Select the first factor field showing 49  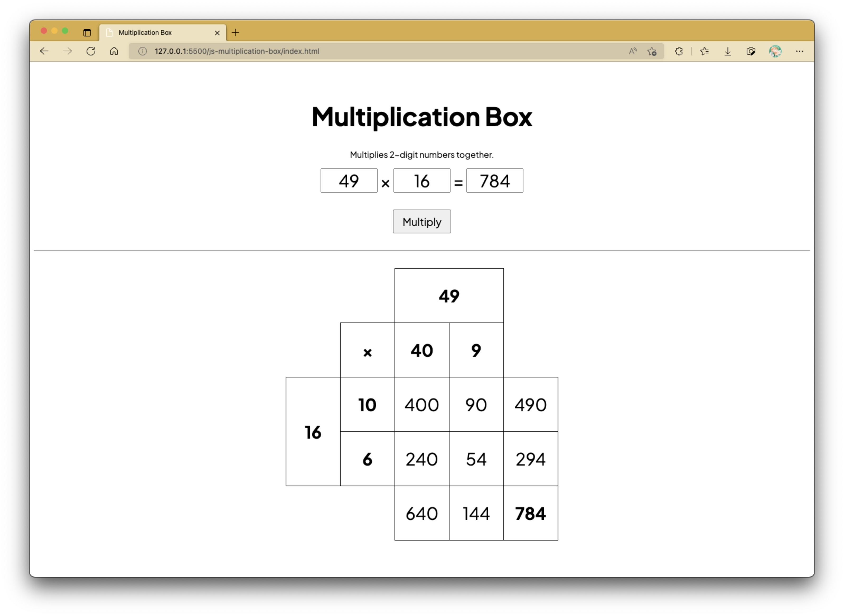click(349, 181)
